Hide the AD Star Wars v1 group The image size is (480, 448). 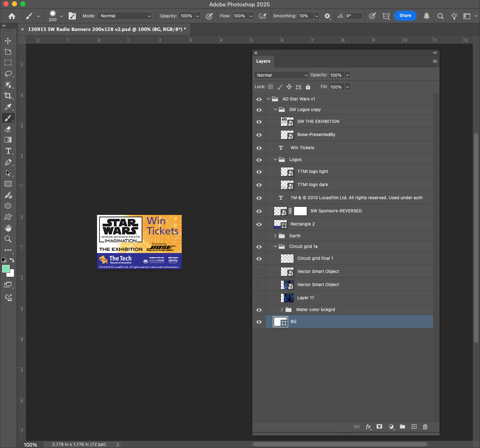click(259, 99)
